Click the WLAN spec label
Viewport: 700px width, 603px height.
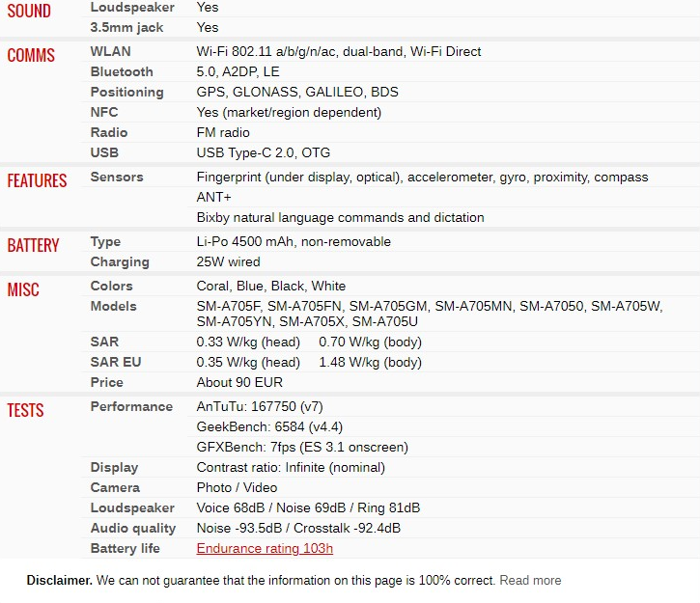point(111,51)
